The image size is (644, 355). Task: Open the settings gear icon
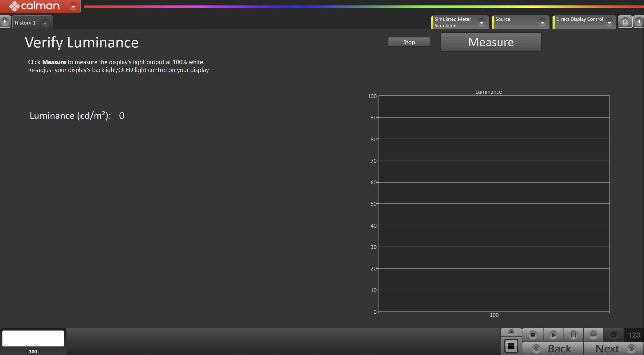tap(625, 22)
